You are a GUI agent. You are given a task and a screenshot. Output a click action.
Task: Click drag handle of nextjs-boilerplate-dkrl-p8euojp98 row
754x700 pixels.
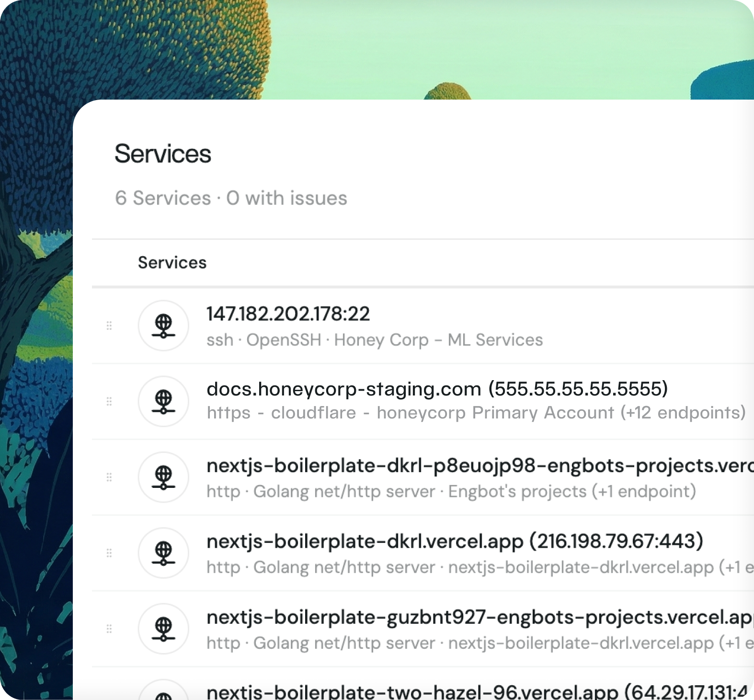(109, 477)
